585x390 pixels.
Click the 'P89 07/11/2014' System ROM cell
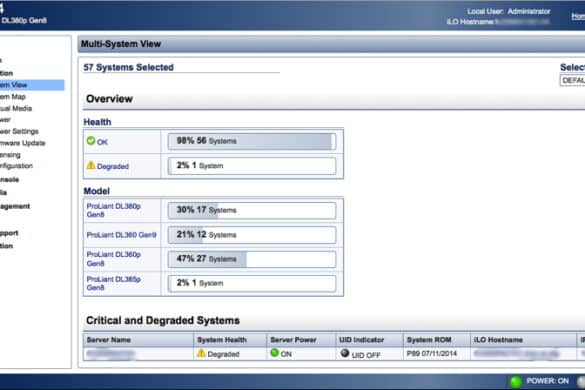tap(432, 353)
